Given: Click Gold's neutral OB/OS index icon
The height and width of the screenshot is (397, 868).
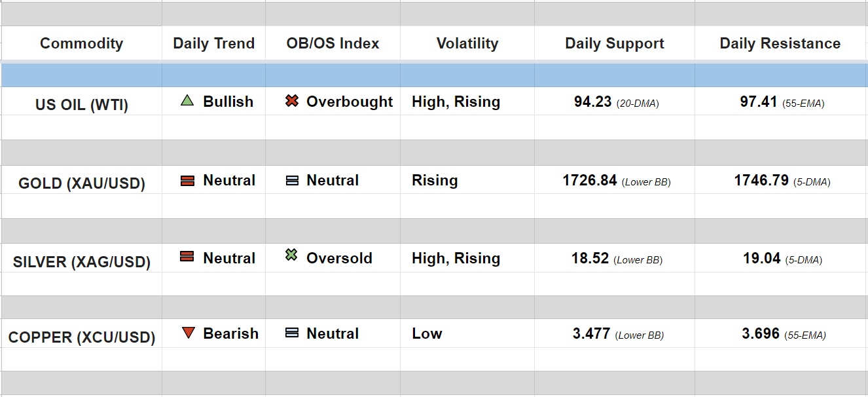Looking at the screenshot, I should point(292,180).
